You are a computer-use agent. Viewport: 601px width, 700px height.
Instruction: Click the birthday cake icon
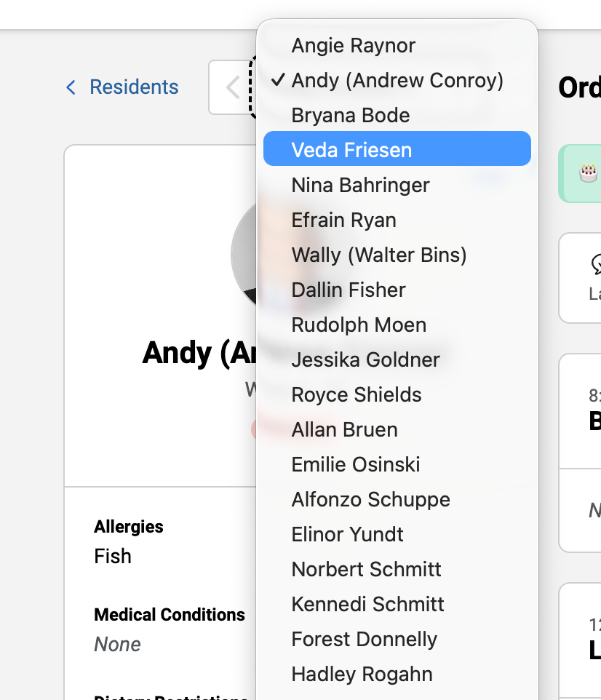click(x=588, y=172)
